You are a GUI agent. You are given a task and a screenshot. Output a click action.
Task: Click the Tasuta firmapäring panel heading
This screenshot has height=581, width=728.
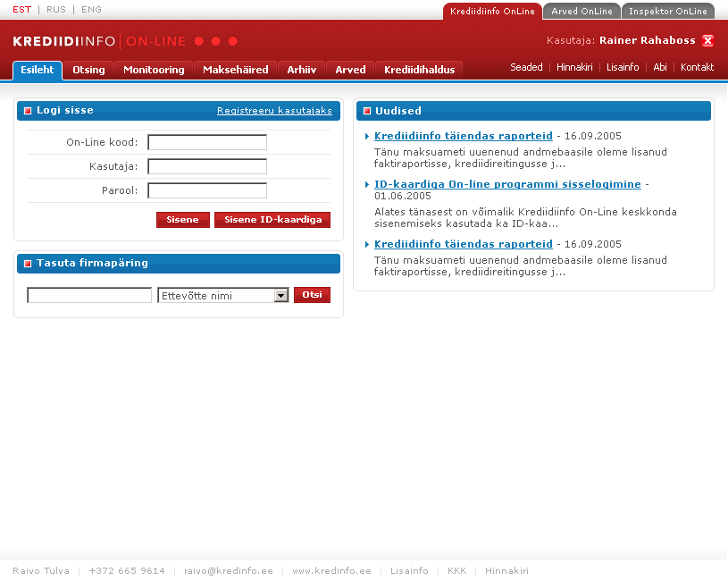(x=92, y=264)
